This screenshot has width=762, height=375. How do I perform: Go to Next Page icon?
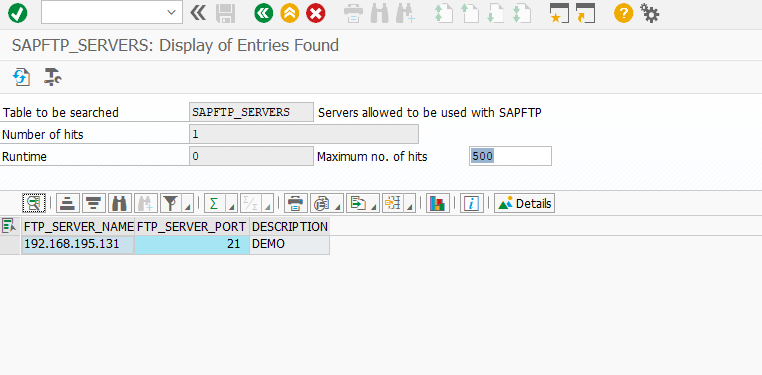[x=496, y=14]
